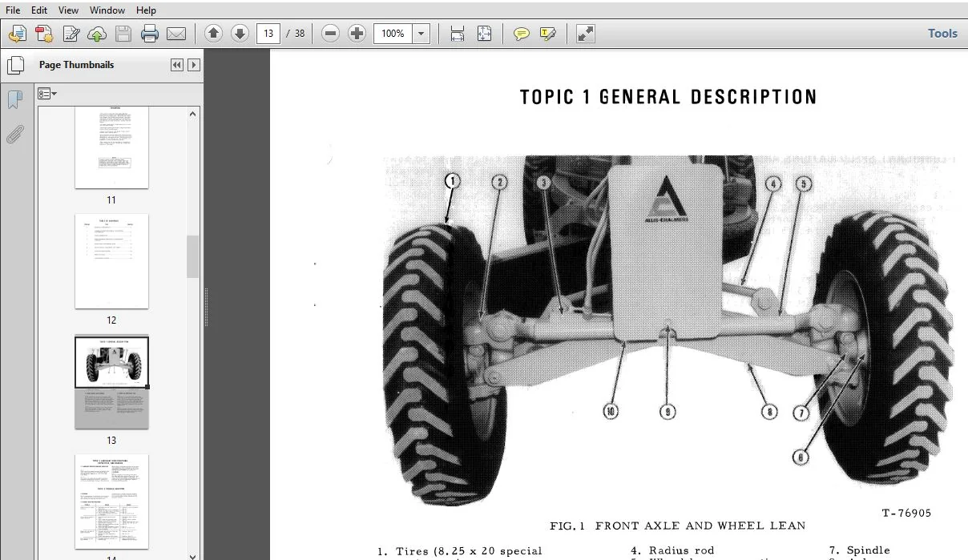
Task: Click the thumbnails scrollbar down arrow
Action: click(193, 556)
